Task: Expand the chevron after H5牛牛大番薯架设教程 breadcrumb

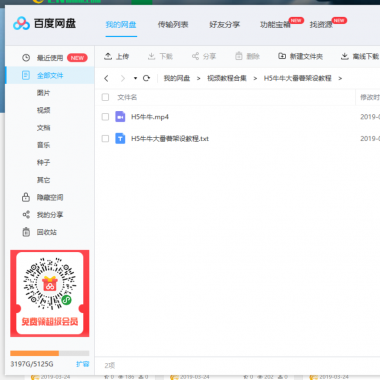Action: pos(340,78)
